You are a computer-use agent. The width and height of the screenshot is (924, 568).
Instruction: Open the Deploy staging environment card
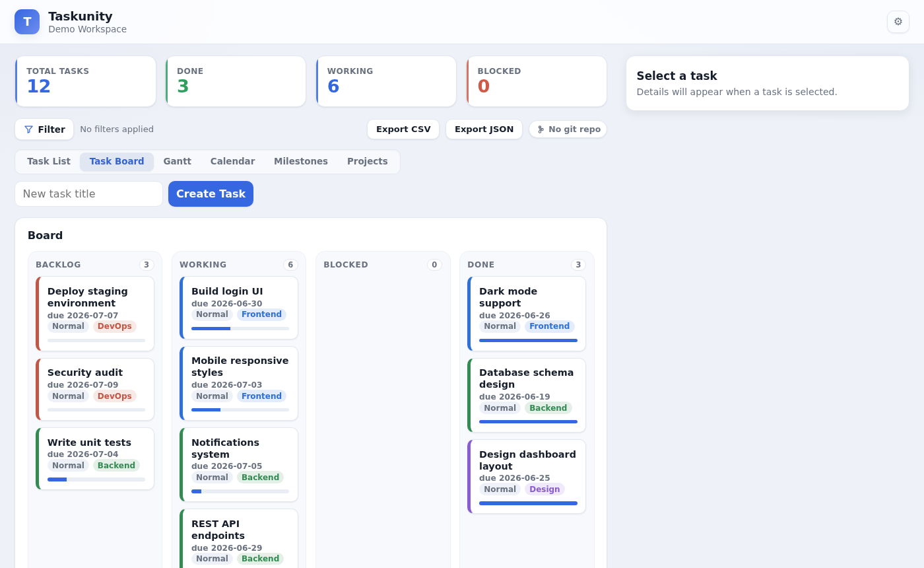[95, 314]
